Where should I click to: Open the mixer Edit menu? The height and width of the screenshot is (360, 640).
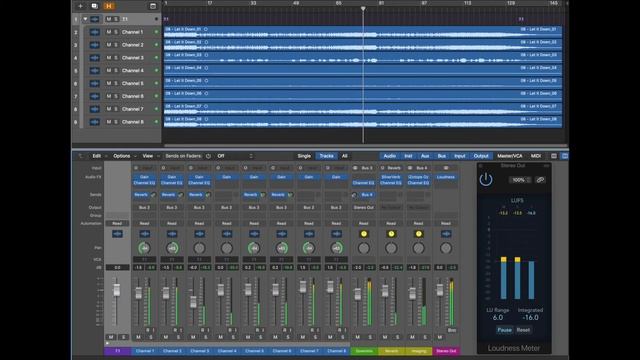pos(96,156)
